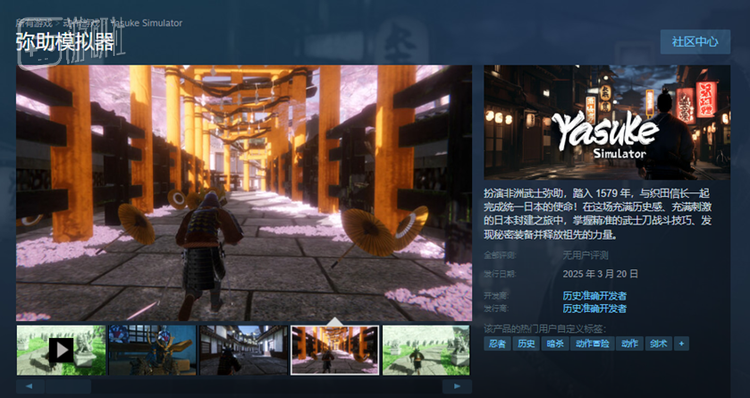Select the 历史 tag
750x398 pixels.
pyautogui.click(x=526, y=343)
